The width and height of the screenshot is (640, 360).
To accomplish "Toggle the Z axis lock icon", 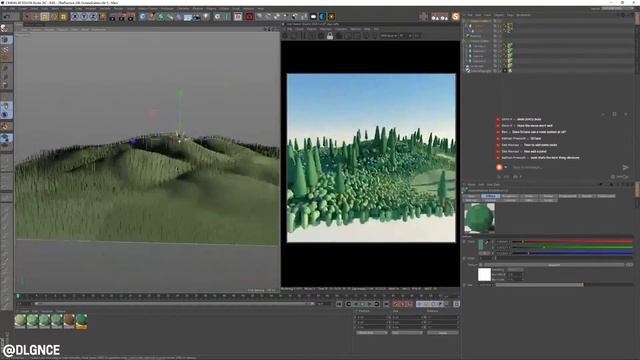I will pyautogui.click(x=93, y=17).
